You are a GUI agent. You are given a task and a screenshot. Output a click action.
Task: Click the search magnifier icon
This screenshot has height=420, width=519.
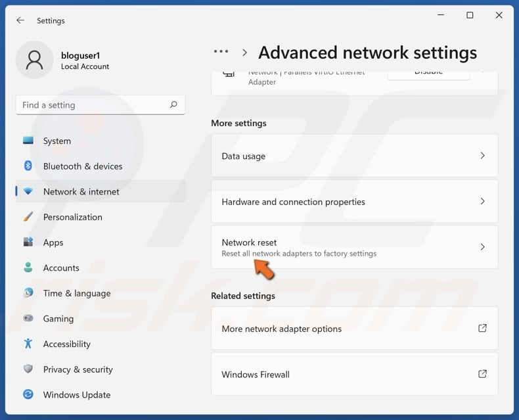click(173, 105)
